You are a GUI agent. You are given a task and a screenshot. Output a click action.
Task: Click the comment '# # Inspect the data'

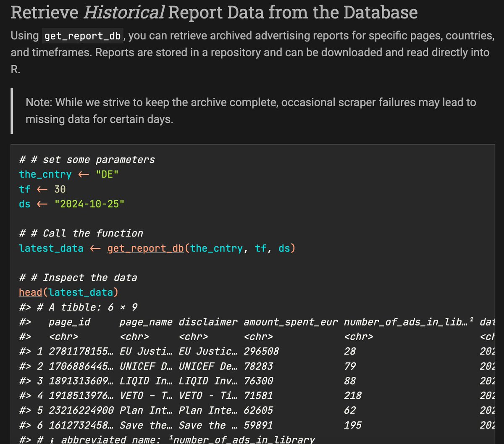[x=78, y=278]
